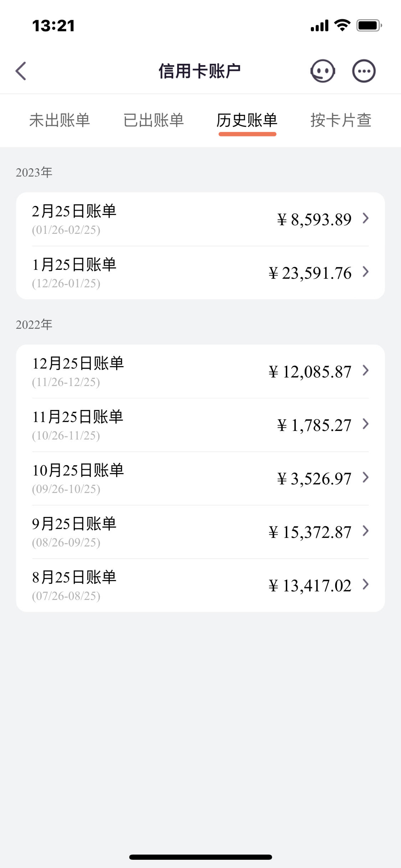Switch to the 按卡片查 tab
This screenshot has height=868, width=401.
click(341, 120)
